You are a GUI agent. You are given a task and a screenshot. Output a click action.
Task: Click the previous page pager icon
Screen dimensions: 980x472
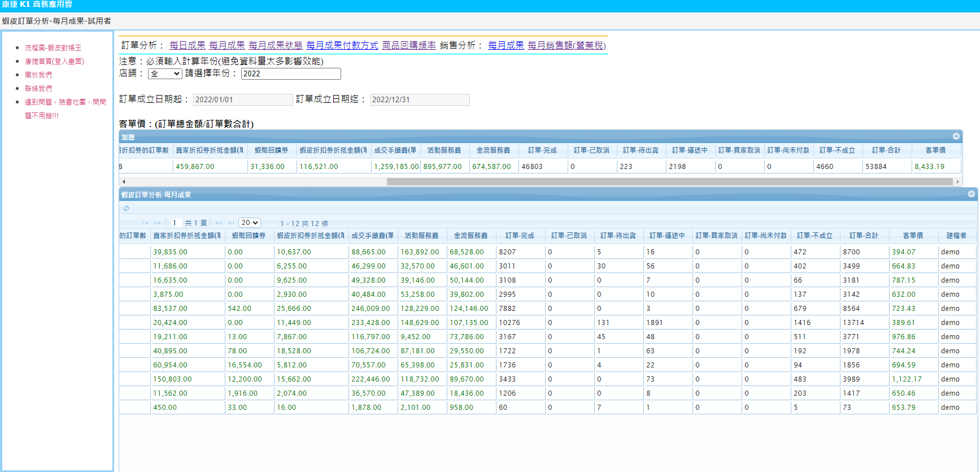(158, 223)
